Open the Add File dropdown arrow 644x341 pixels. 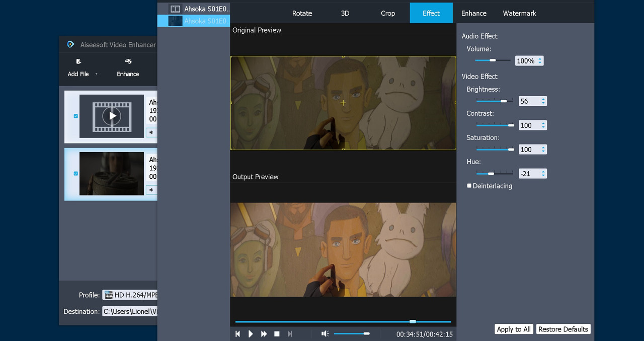tap(96, 74)
